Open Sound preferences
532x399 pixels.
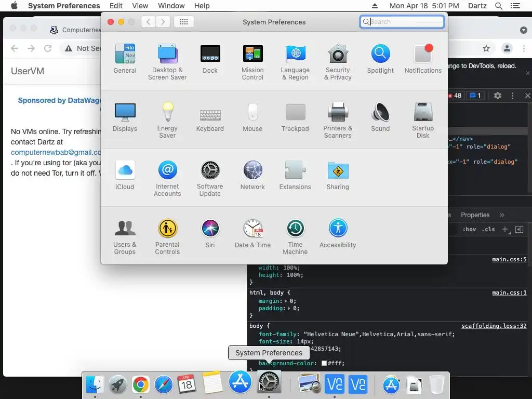pyautogui.click(x=380, y=117)
